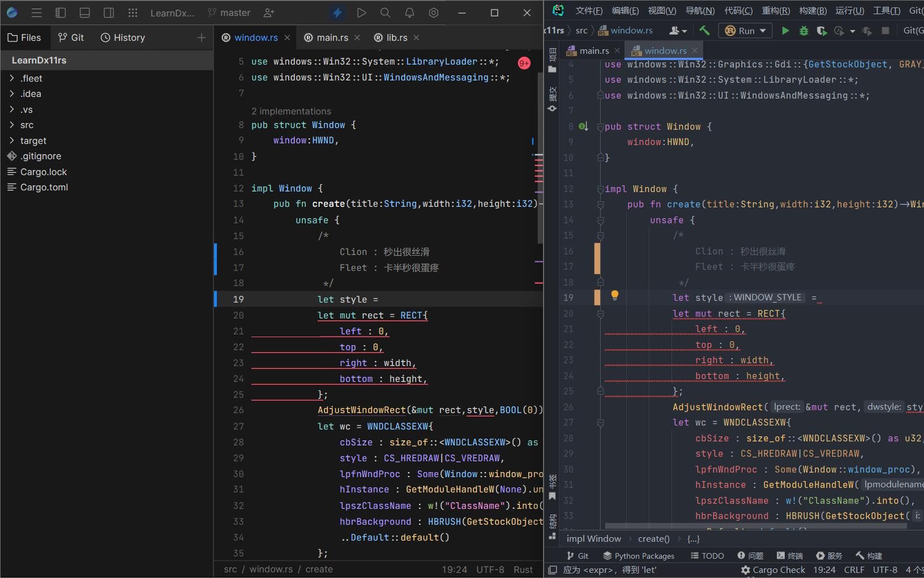
Task: Open Fleet search magnifier icon
Action: click(x=385, y=12)
